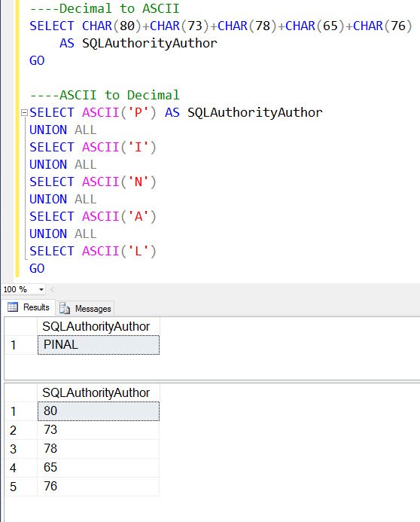This screenshot has height=522, width=420.
Task: Click the Results grid icon
Action: point(13,307)
